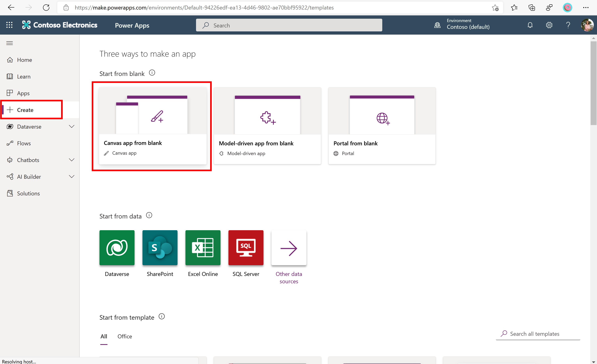This screenshot has width=597, height=364.
Task: Expand the Dataverse navigation section
Action: [x=71, y=127]
